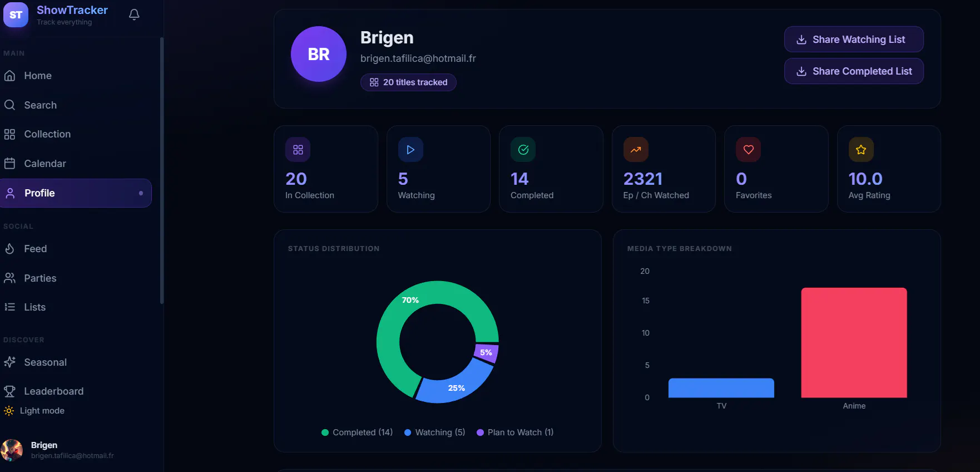The height and width of the screenshot is (472, 980).
Task: Click Brigen name in sidebar footer
Action: (44, 445)
